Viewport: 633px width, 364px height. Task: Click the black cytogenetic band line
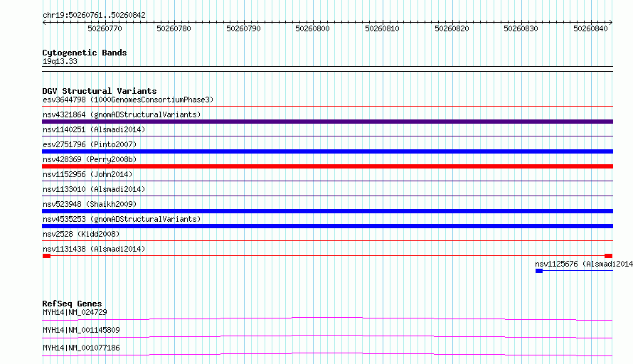(x=327, y=69)
